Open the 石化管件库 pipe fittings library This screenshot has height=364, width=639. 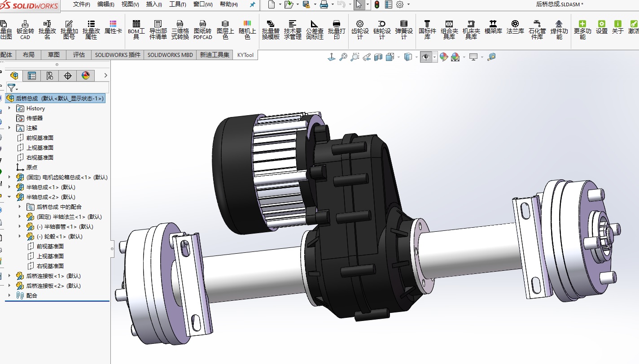[x=537, y=30]
